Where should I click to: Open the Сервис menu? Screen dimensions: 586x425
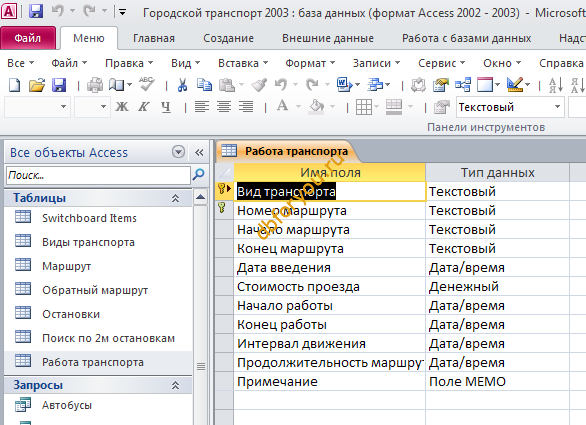pos(441,63)
